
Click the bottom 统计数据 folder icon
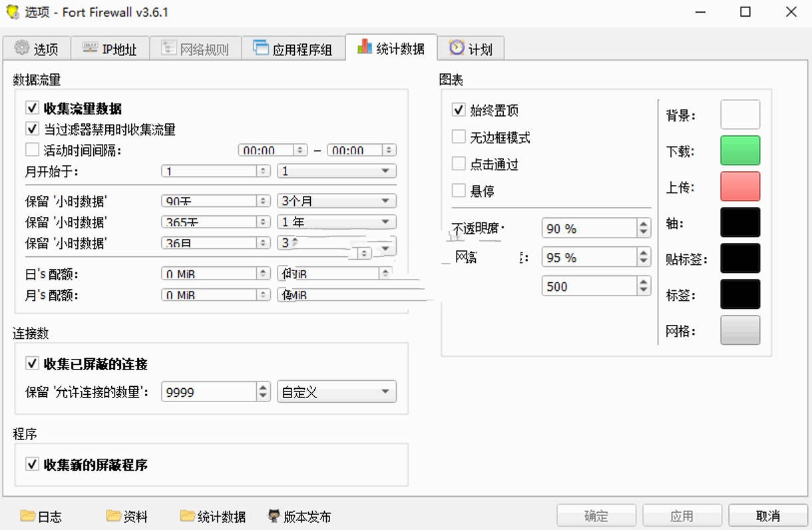click(x=188, y=515)
